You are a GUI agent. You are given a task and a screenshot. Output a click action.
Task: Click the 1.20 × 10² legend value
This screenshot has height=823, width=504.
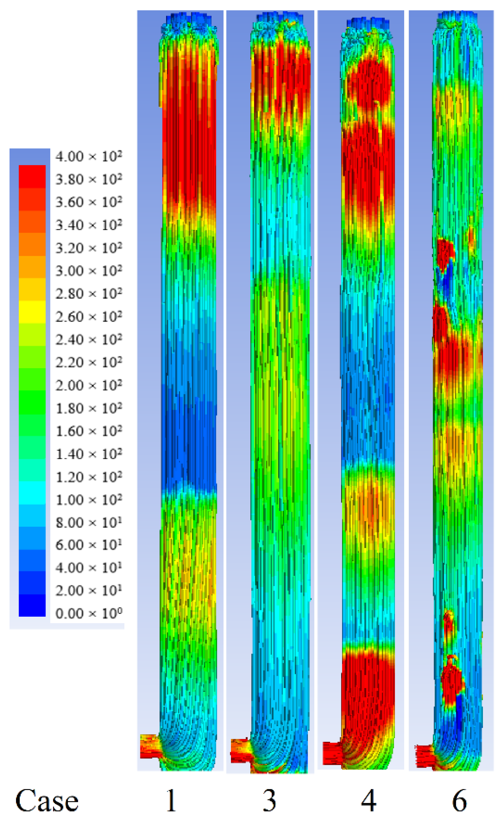[89, 477]
